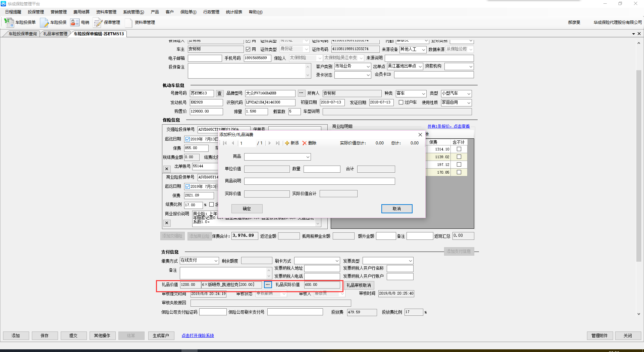Click the 取消 button in dialog
This screenshot has width=644, height=352.
coord(396,209)
